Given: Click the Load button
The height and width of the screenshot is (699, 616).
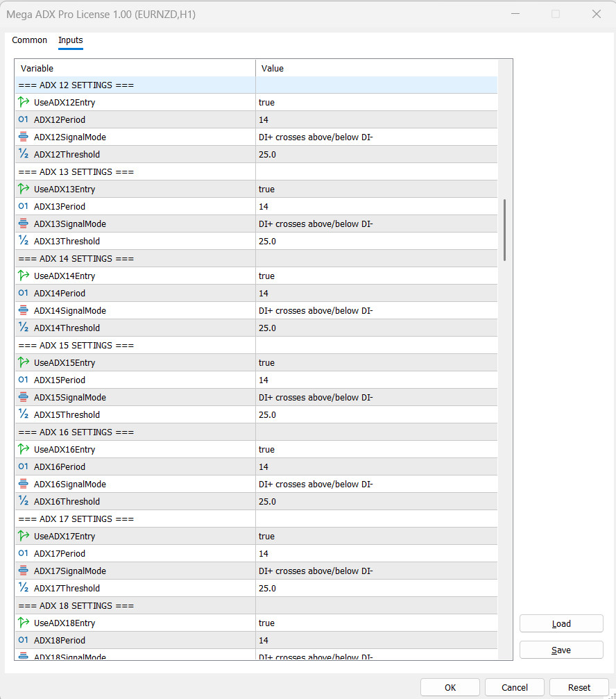Looking at the screenshot, I should [561, 623].
